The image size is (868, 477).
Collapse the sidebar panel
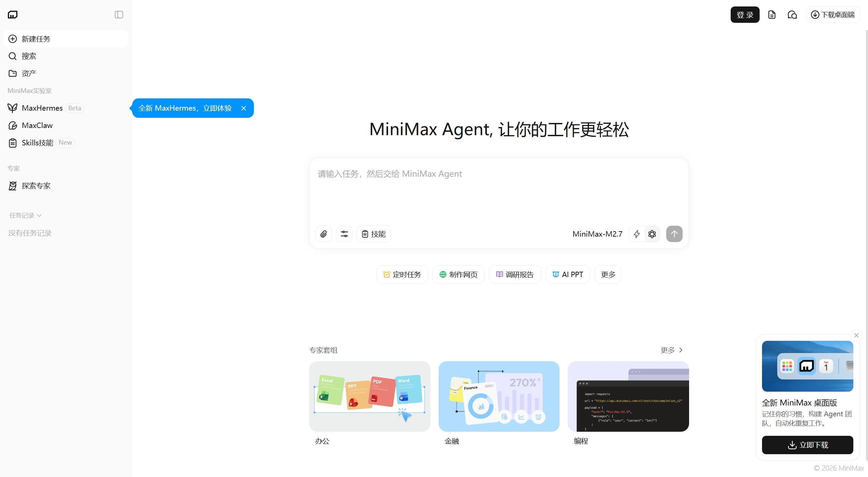click(119, 15)
